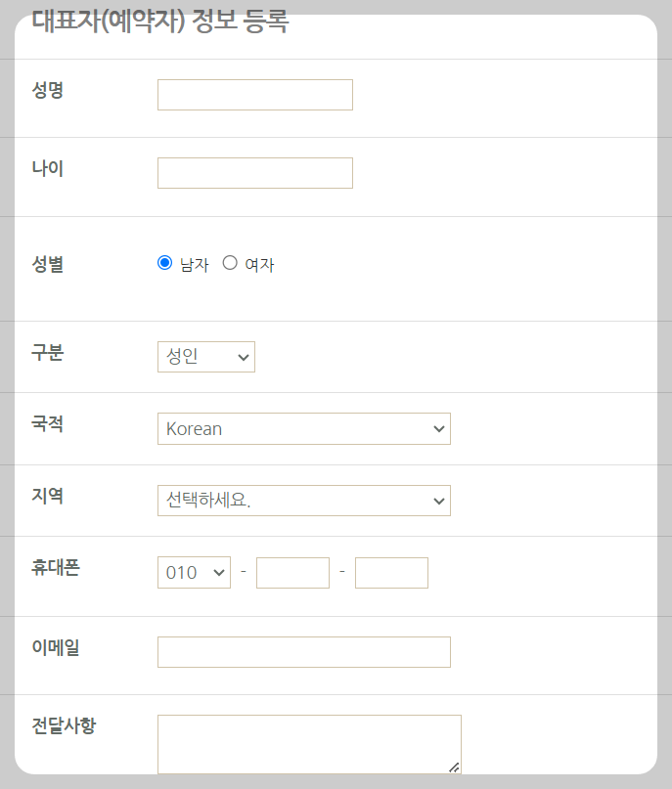Select the 여자 (female) radio button
This screenshot has width=672, height=789.
point(230,261)
